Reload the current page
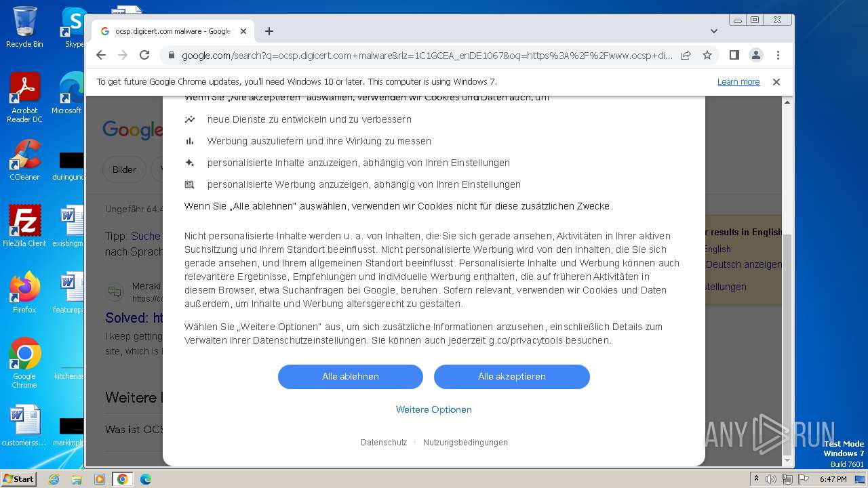Viewport: 868px width, 488px height. [144, 55]
